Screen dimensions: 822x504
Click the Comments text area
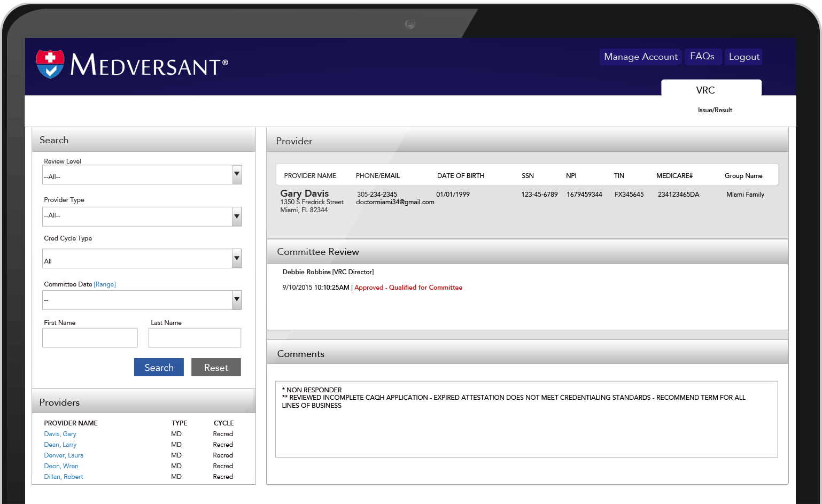click(526, 418)
